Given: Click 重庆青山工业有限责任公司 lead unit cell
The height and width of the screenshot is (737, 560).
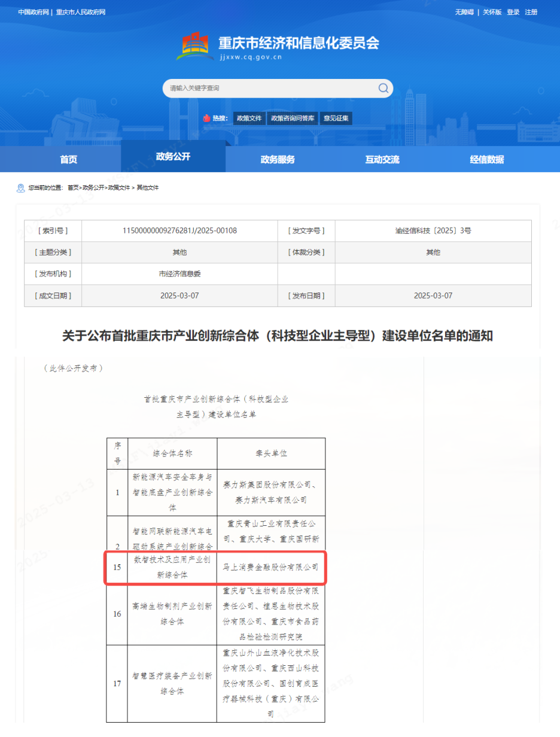Looking at the screenshot, I should tap(271, 534).
